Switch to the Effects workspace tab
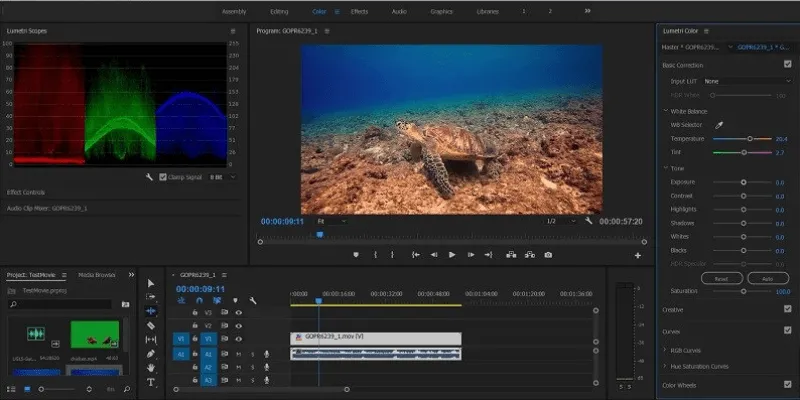The height and width of the screenshot is (400, 800). tap(359, 11)
